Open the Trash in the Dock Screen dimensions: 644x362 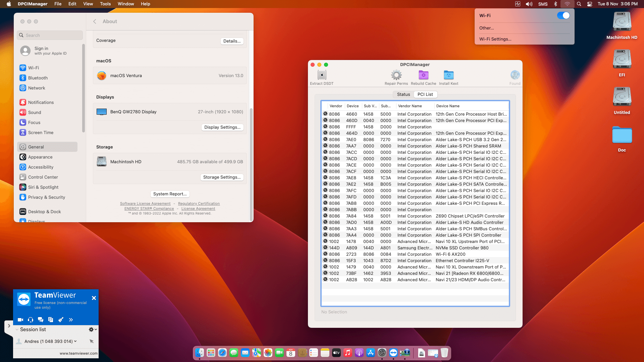point(444,353)
